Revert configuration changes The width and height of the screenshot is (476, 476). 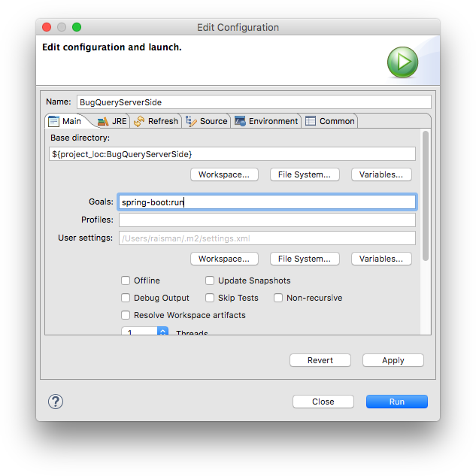[320, 360]
